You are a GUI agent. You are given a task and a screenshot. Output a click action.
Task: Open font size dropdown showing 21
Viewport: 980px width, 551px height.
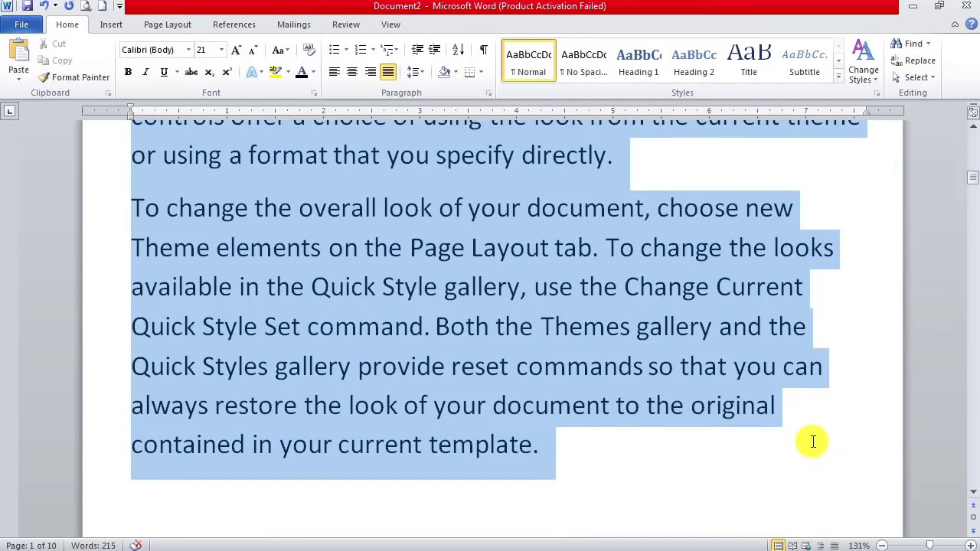coord(221,51)
